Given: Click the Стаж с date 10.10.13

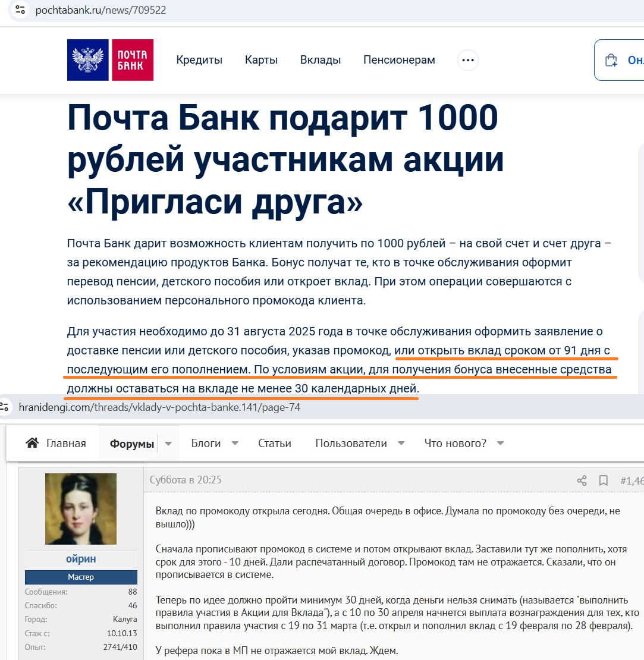Looking at the screenshot, I should click(122, 633).
